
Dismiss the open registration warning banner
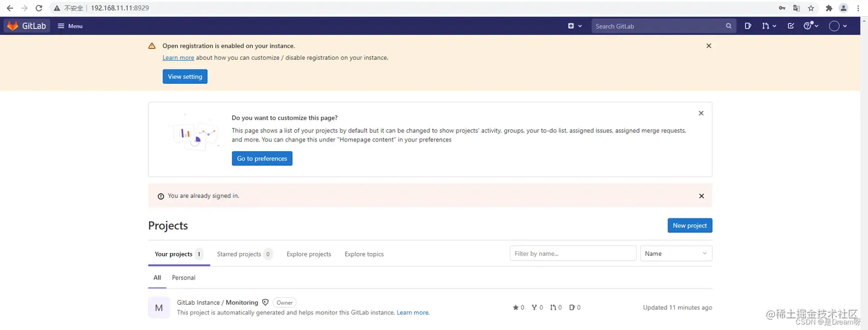click(708, 46)
